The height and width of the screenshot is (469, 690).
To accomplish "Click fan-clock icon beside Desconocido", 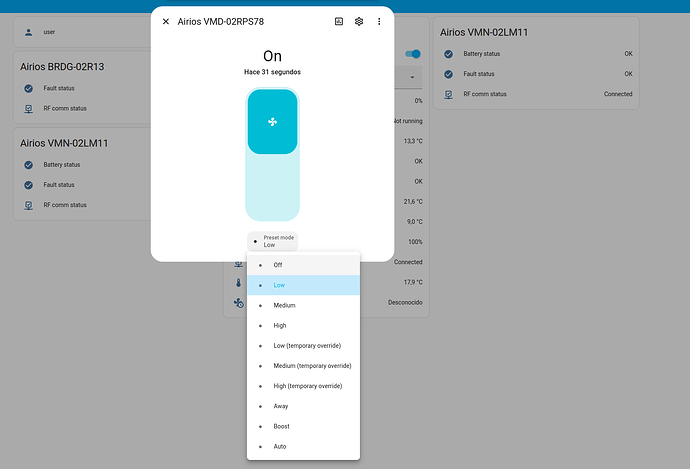I will pos(239,303).
